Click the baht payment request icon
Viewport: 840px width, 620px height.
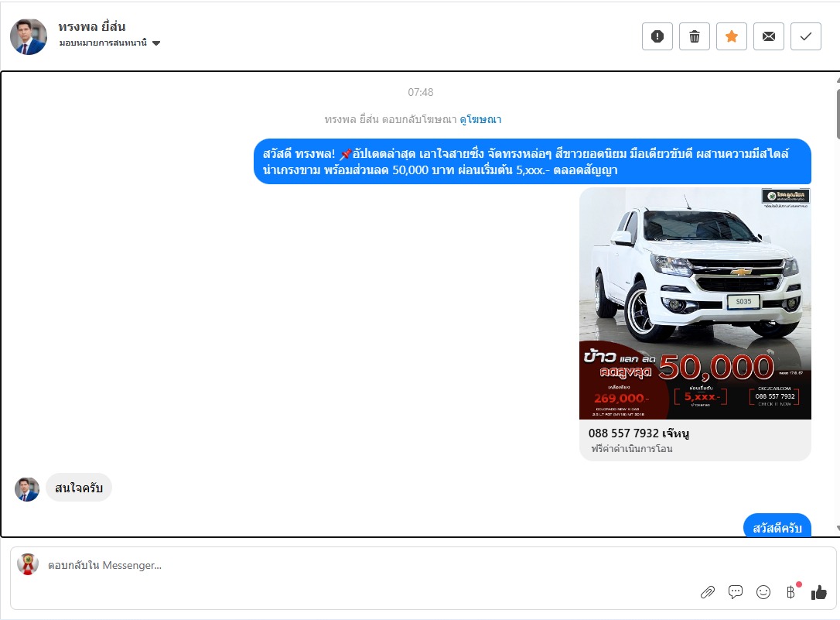click(790, 592)
